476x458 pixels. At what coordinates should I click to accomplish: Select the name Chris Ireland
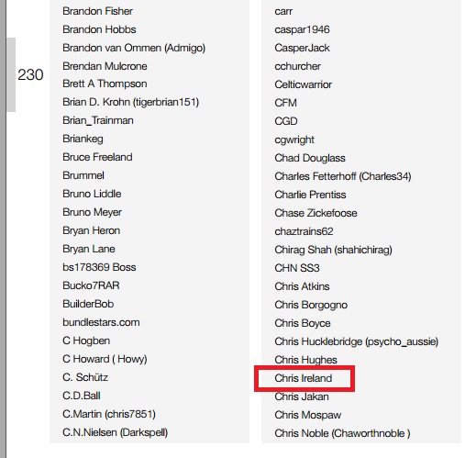[x=303, y=378]
